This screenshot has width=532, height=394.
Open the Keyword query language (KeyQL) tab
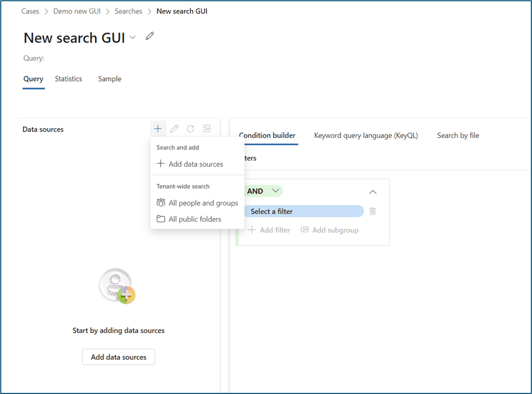tap(366, 135)
